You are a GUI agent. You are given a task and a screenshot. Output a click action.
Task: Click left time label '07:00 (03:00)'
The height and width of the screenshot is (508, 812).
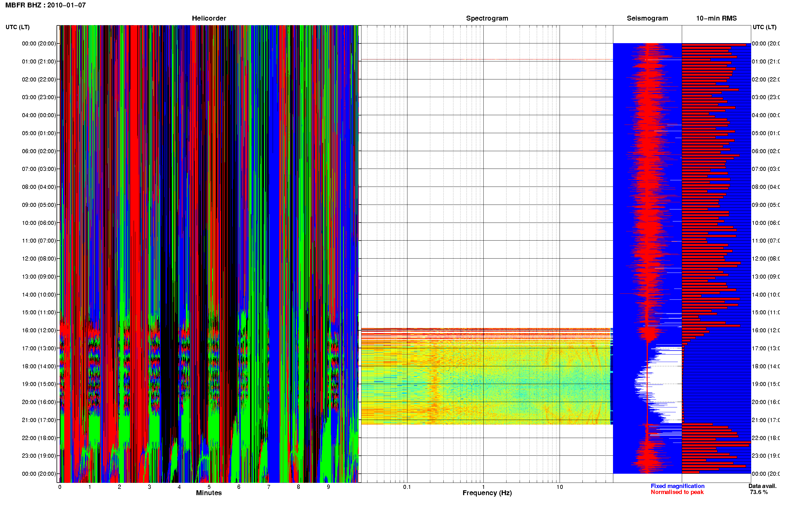point(39,169)
